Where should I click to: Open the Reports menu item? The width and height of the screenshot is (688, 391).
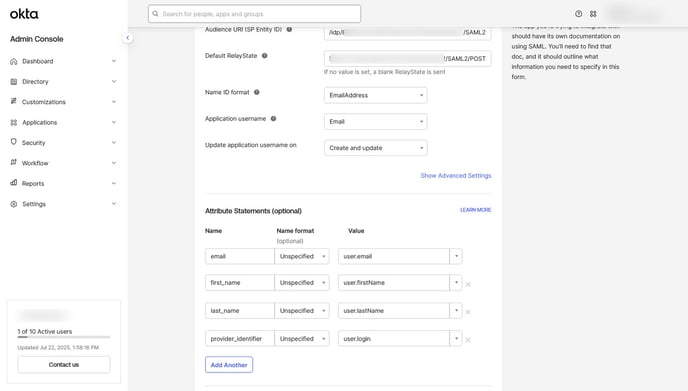[64, 183]
